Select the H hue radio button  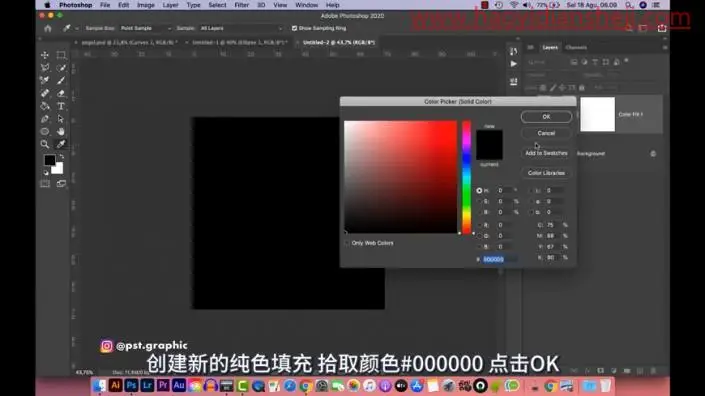[x=479, y=191]
